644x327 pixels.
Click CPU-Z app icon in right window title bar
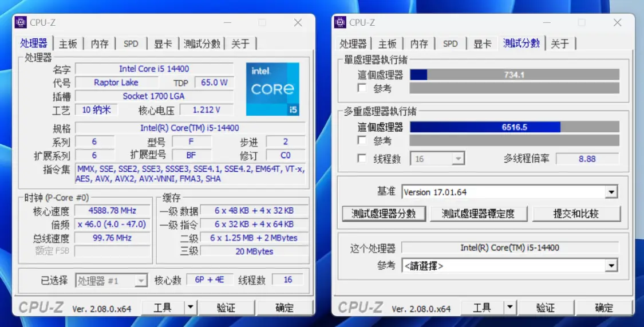point(340,22)
